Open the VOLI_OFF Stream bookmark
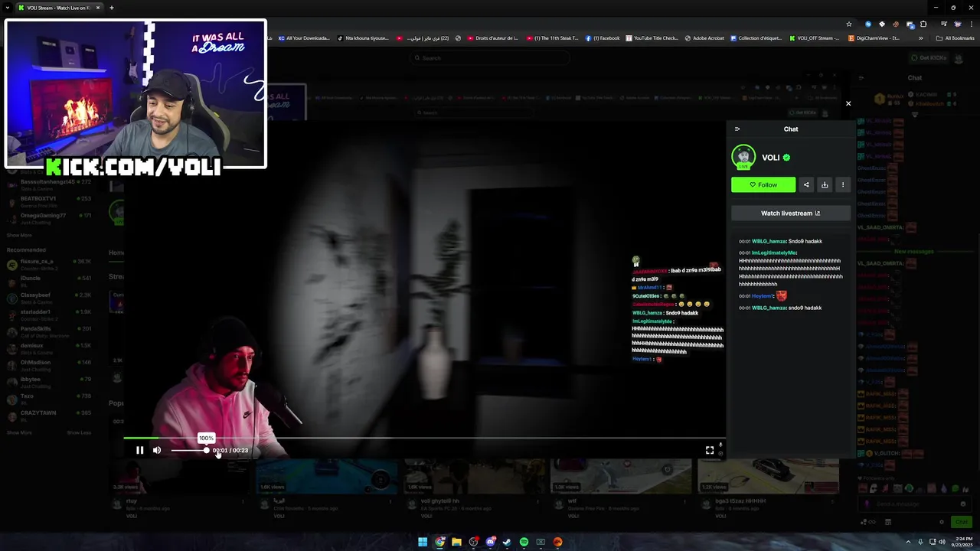This screenshot has width=980, height=551. [815, 38]
